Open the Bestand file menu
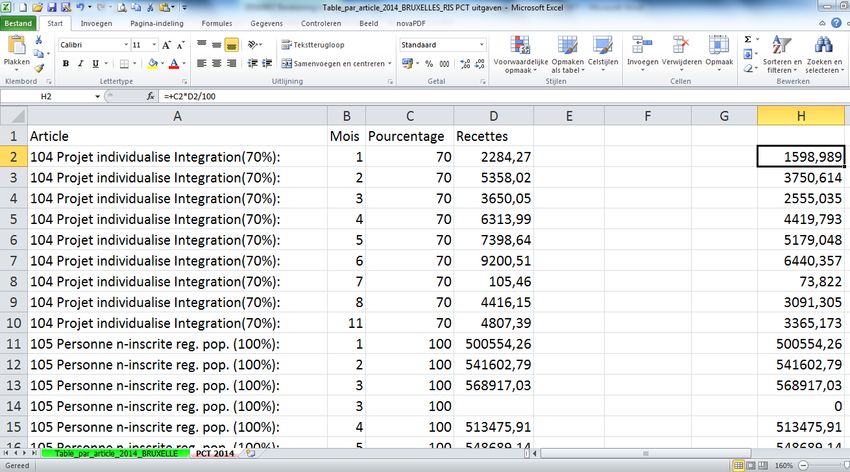The width and height of the screenshot is (850, 472). click(x=20, y=22)
